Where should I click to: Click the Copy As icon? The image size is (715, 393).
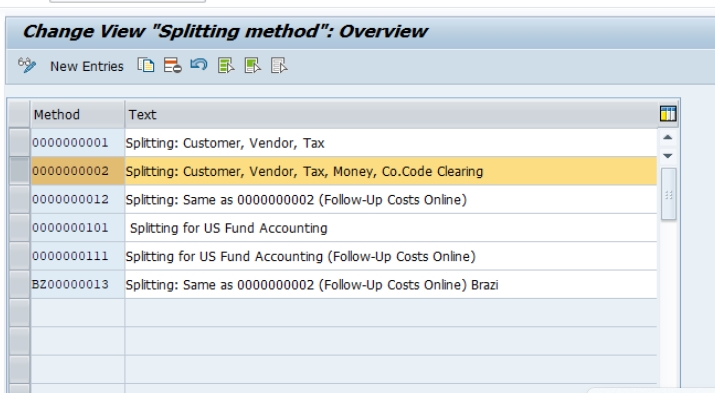(146, 66)
